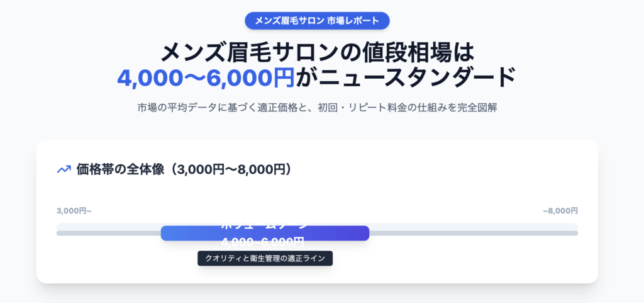Click the blue trending-up arrow icon
The height and width of the screenshot is (303, 644).
click(x=64, y=169)
